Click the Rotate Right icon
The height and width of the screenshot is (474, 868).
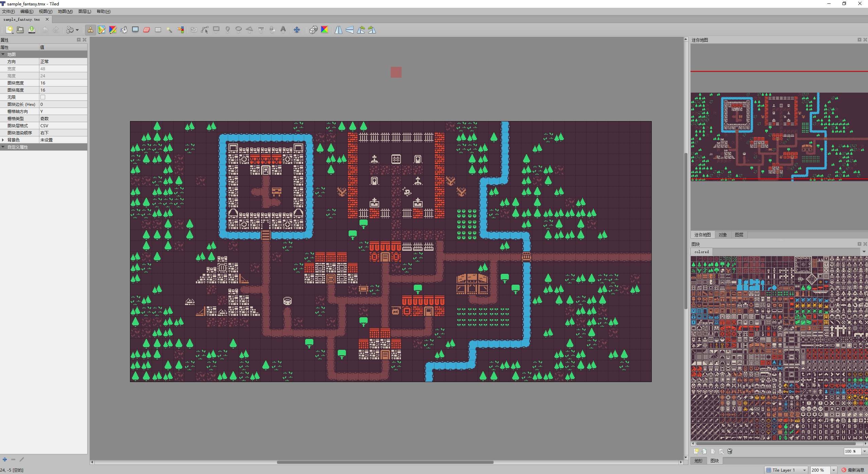click(372, 30)
